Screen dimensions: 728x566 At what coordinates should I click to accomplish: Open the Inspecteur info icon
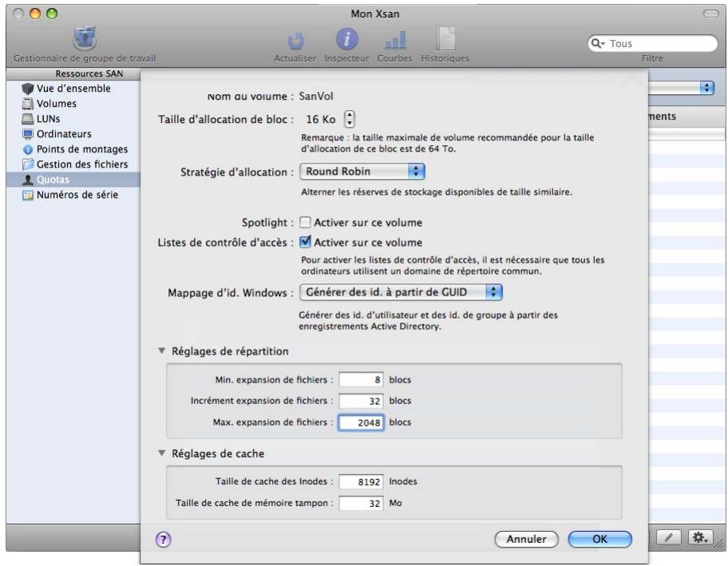click(x=346, y=38)
